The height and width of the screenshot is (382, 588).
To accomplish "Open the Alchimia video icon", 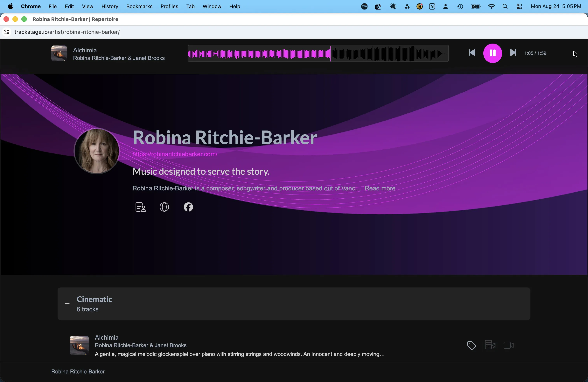I will coord(509,345).
